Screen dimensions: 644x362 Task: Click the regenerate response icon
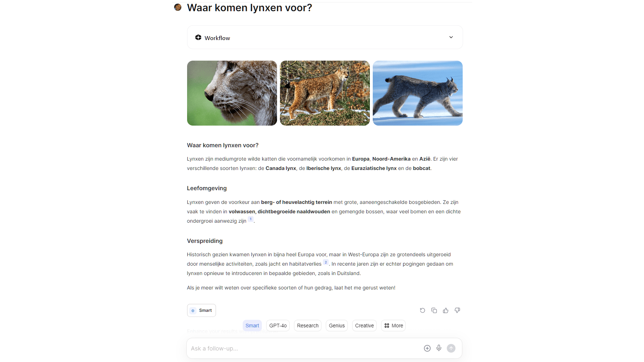click(423, 310)
